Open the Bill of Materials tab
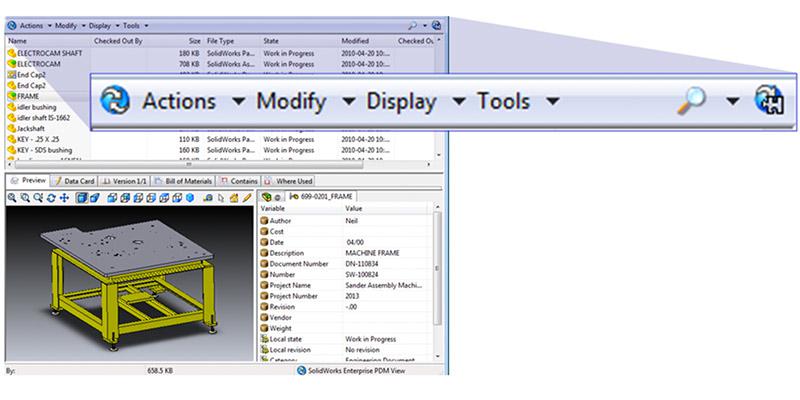 [x=183, y=181]
